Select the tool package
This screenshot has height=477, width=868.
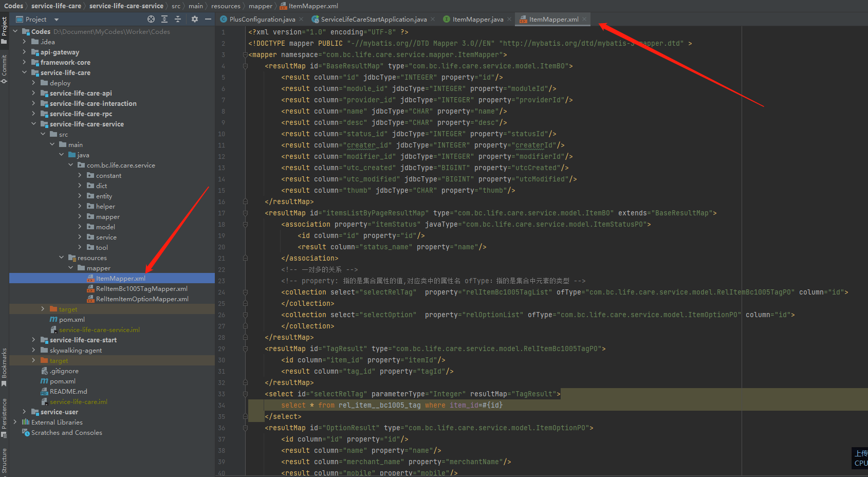[x=102, y=247]
